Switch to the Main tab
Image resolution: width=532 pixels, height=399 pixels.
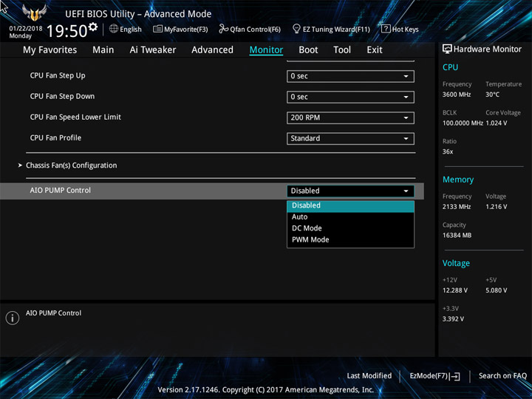point(103,50)
